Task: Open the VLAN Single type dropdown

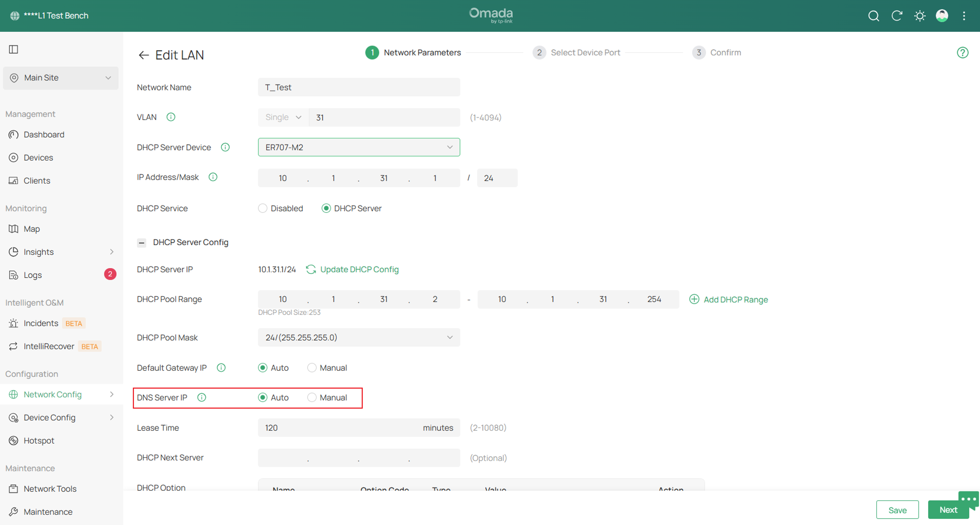Action: click(x=283, y=117)
